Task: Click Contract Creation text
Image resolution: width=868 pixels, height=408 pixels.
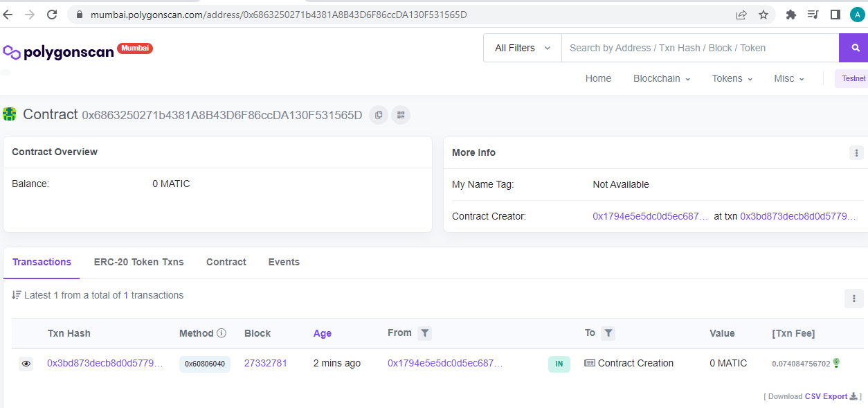Action: (635, 363)
